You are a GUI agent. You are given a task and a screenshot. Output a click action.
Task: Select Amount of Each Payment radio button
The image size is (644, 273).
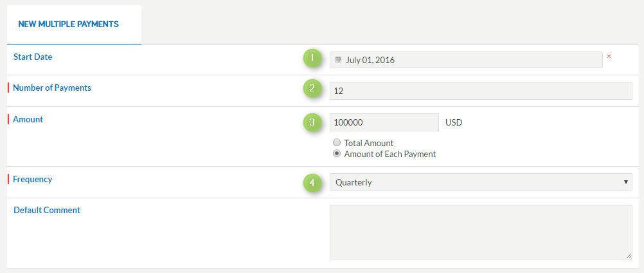(x=337, y=154)
